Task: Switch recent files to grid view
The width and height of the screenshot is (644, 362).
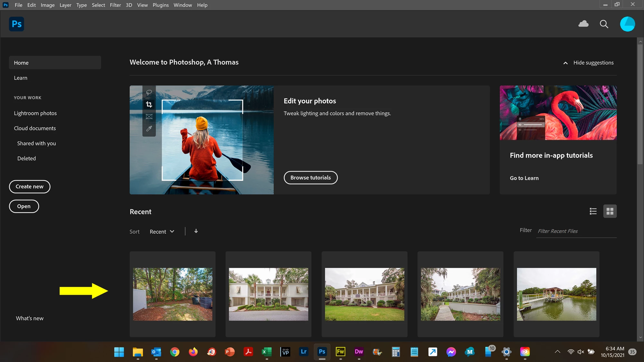Action: [610, 211]
